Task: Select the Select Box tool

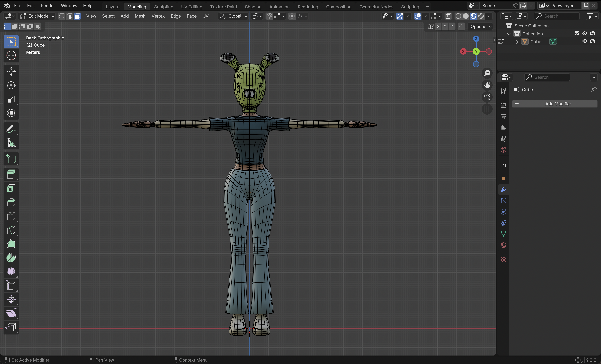Action: pyautogui.click(x=11, y=42)
